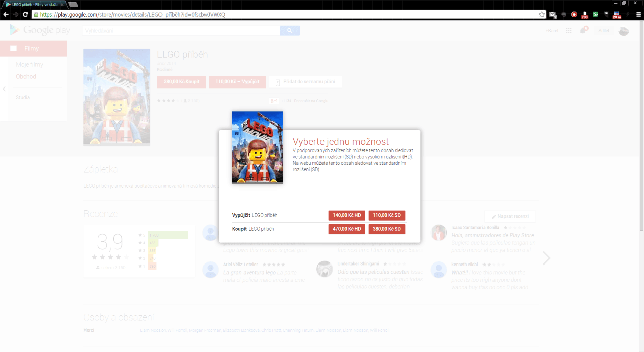This screenshot has width=644, height=352.
Task: Open the Evernote elephant extension
Action: (x=563, y=15)
